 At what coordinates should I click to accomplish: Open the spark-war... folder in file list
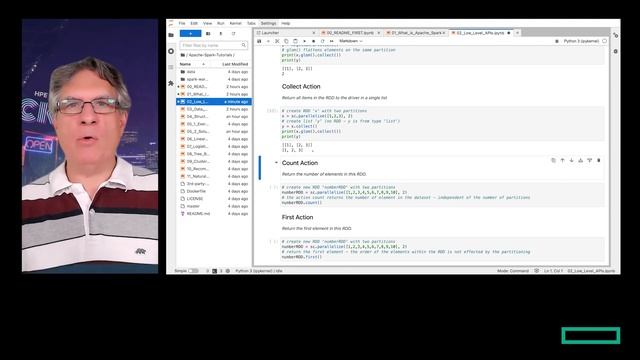tap(214, 79)
